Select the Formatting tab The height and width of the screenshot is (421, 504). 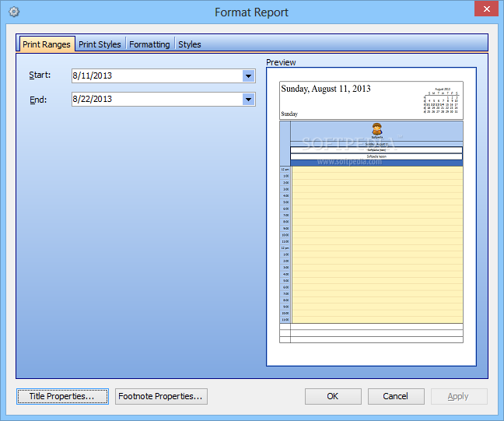[149, 44]
